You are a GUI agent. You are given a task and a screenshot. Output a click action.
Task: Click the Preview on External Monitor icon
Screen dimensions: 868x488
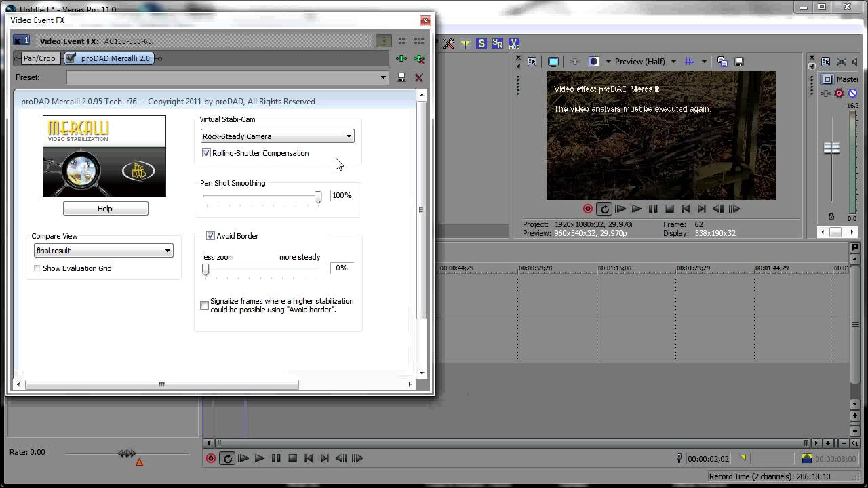click(x=553, y=62)
